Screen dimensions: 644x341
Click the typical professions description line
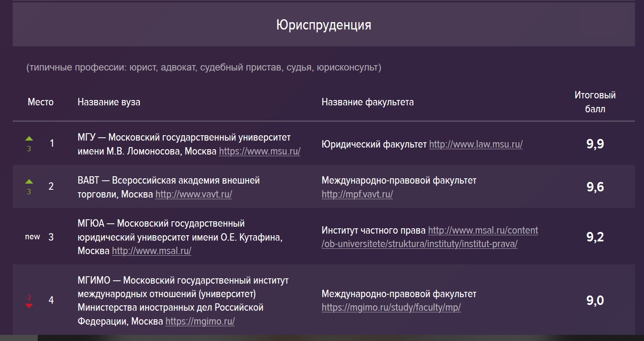tap(204, 67)
